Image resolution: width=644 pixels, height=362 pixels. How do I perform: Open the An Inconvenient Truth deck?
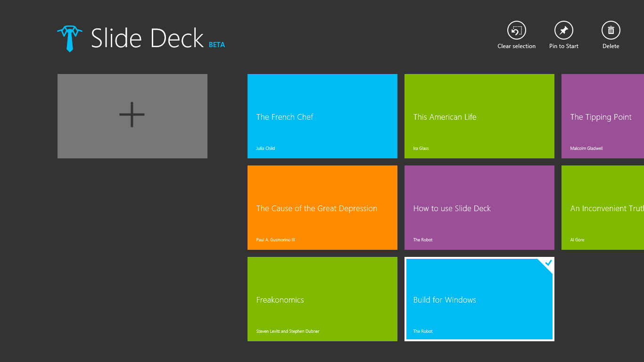608,207
